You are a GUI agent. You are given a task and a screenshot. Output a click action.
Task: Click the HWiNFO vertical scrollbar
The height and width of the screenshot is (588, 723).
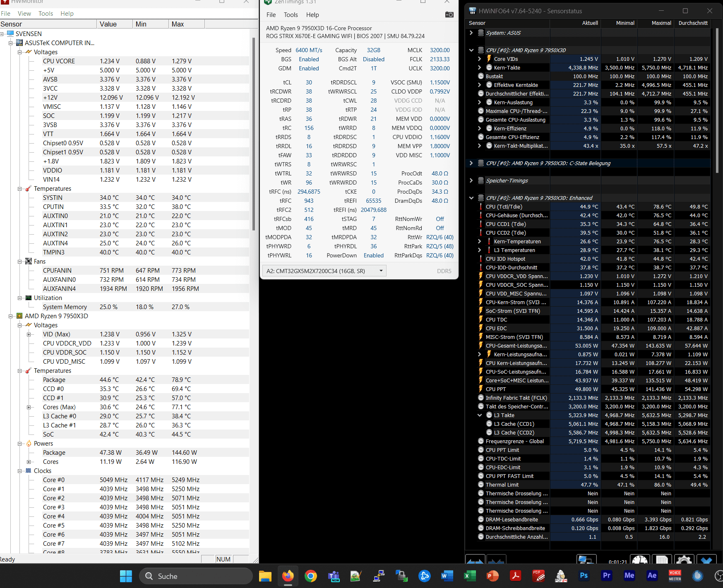click(718, 101)
